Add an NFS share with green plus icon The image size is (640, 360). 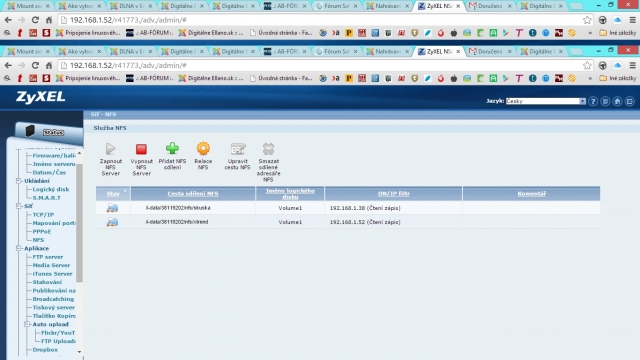172,149
